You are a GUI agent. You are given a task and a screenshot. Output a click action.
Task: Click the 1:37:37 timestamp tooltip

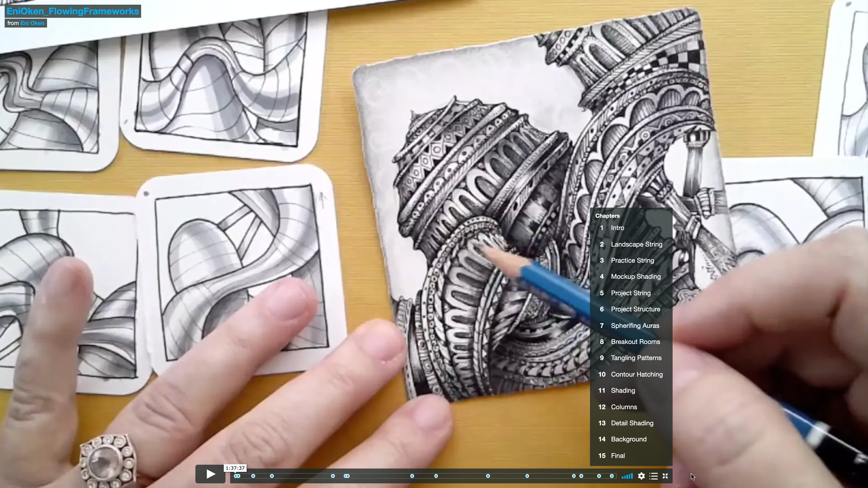pyautogui.click(x=235, y=468)
